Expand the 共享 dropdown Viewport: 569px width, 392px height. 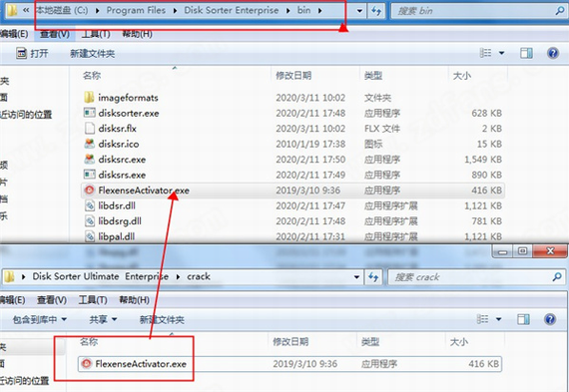point(115,319)
